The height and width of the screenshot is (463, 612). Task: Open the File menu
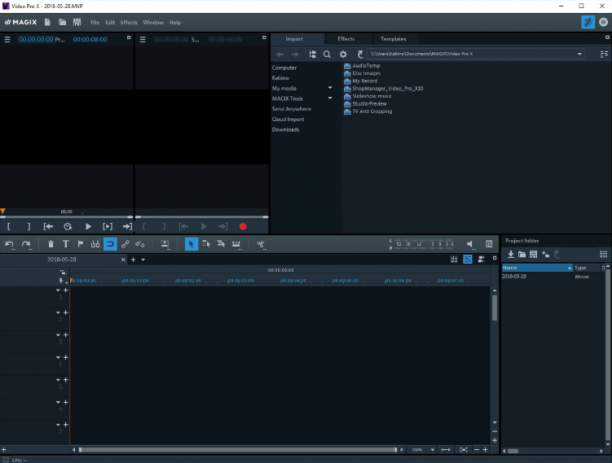(x=95, y=23)
